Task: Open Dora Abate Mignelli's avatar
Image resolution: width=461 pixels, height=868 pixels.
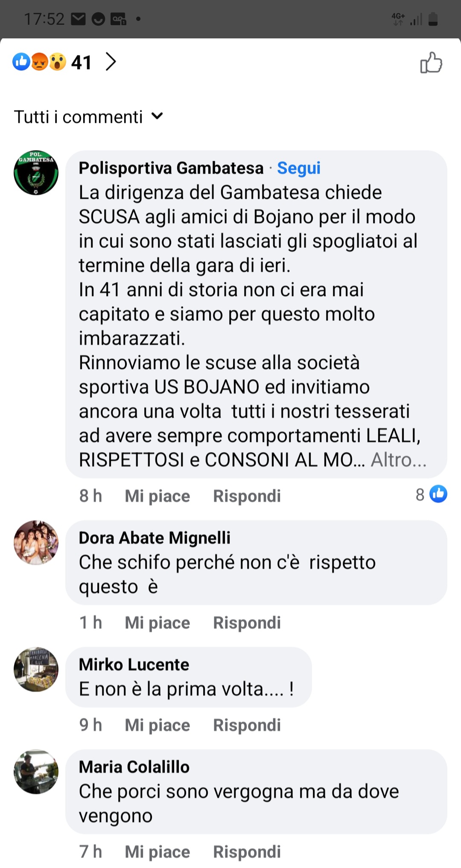Action: [36, 543]
